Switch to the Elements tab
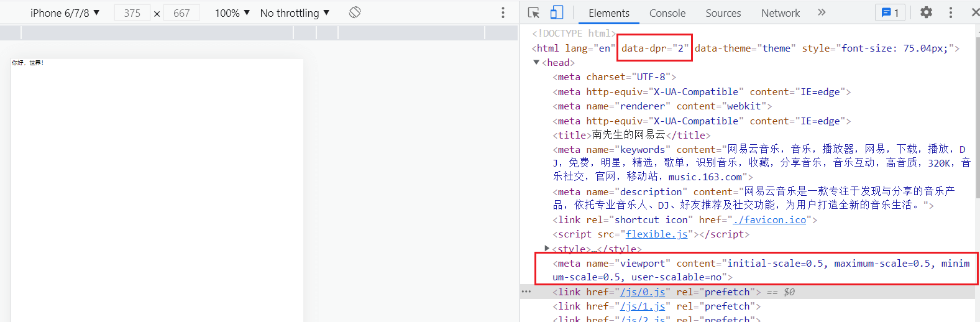This screenshot has width=980, height=322. point(608,13)
